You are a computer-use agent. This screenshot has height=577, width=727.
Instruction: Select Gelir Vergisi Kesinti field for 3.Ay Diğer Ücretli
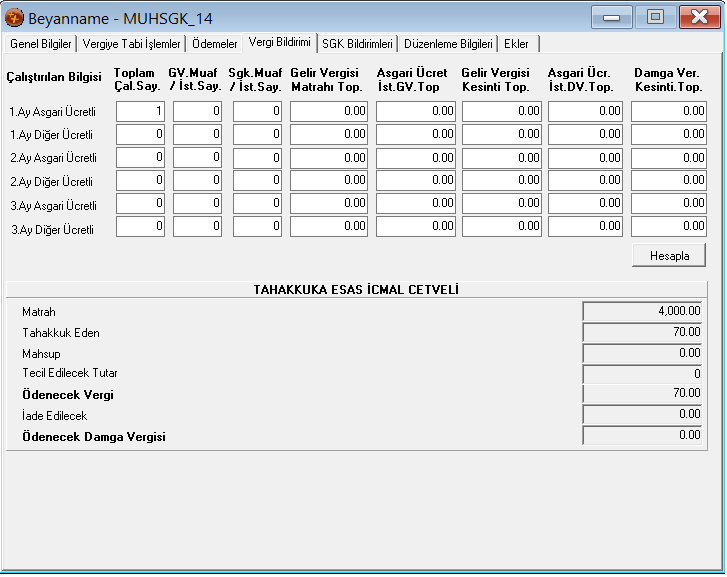[x=502, y=227]
